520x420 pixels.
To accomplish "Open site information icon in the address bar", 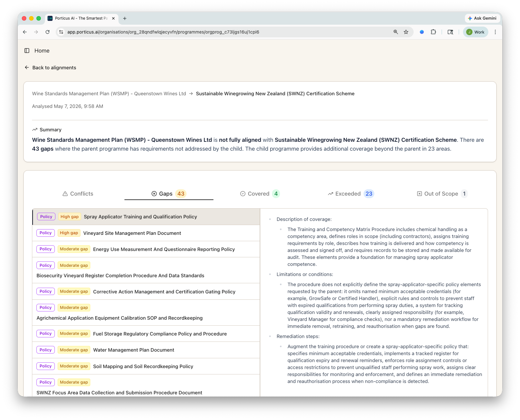I will click(61, 32).
